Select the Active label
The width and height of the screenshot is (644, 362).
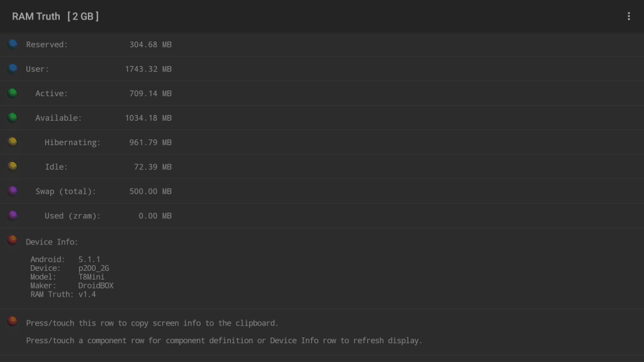pos(52,94)
